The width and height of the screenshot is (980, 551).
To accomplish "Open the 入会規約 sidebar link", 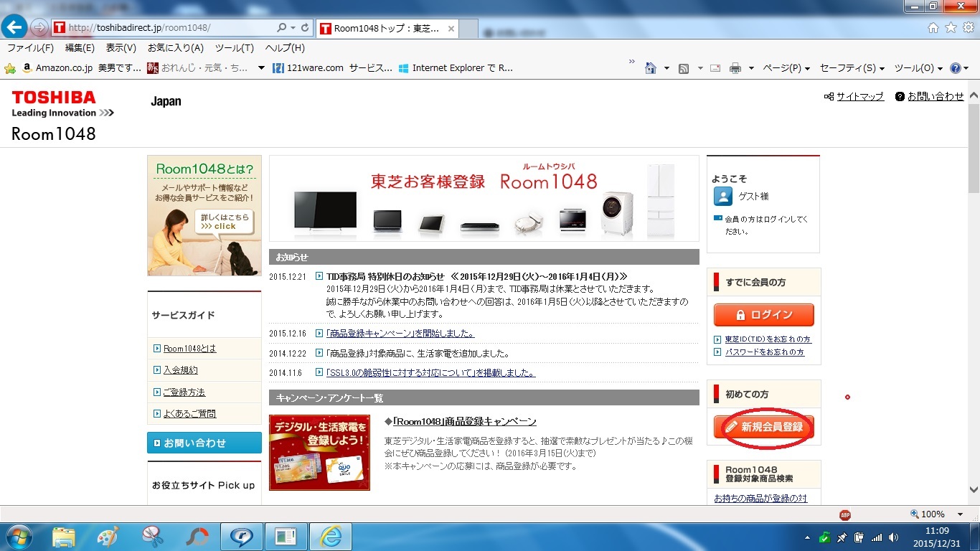I will click(180, 370).
